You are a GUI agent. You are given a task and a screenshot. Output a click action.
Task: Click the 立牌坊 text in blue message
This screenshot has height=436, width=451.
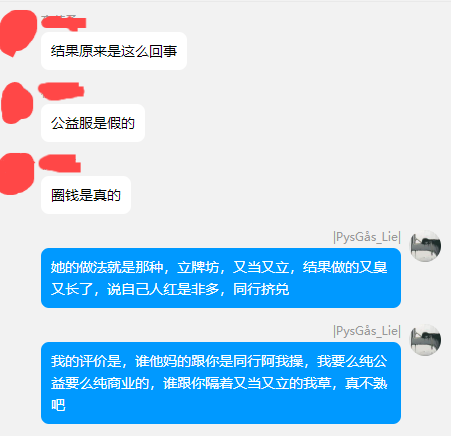point(198,267)
